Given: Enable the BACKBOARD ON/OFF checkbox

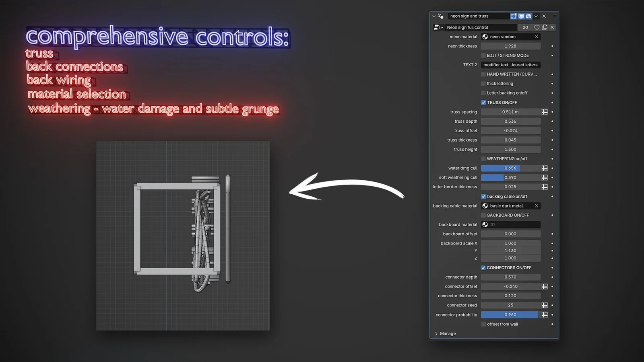Looking at the screenshot, I should pos(483,215).
